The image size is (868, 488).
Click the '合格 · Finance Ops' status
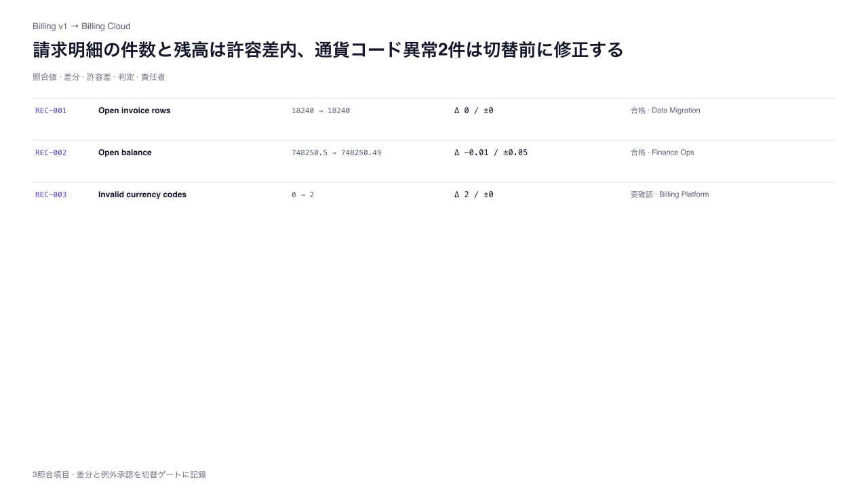click(x=663, y=152)
